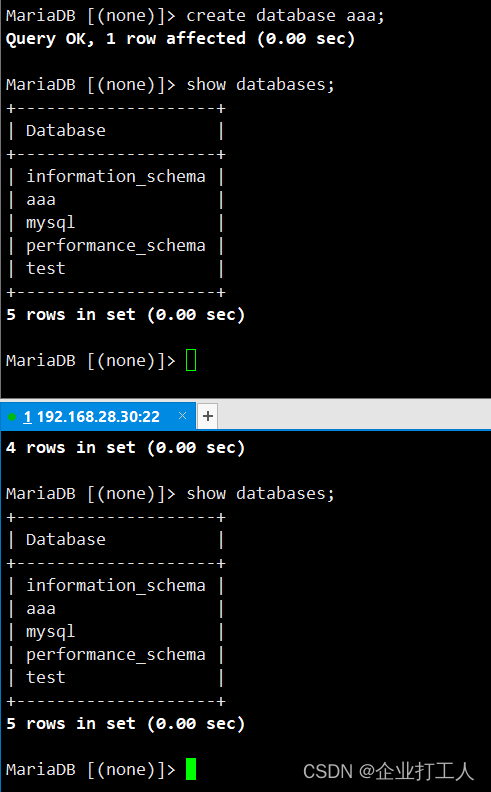Click 'Query OK, 1 row affected' line
The width and height of the screenshot is (491, 792).
180,38
